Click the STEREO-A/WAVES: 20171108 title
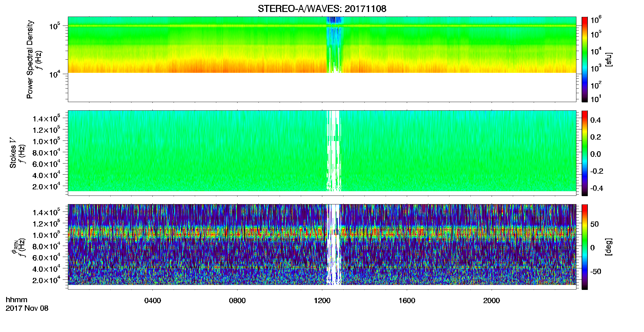 pyautogui.click(x=322, y=9)
